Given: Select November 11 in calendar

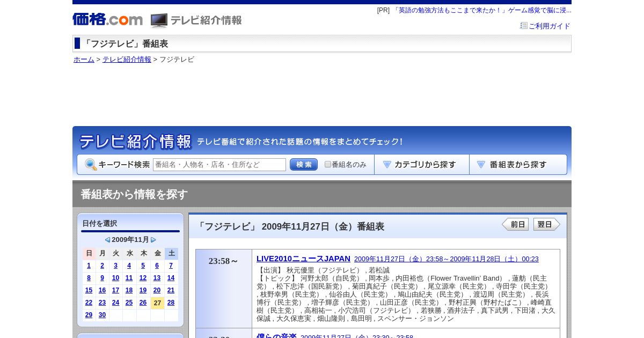Looking at the screenshot, I should (129, 278).
